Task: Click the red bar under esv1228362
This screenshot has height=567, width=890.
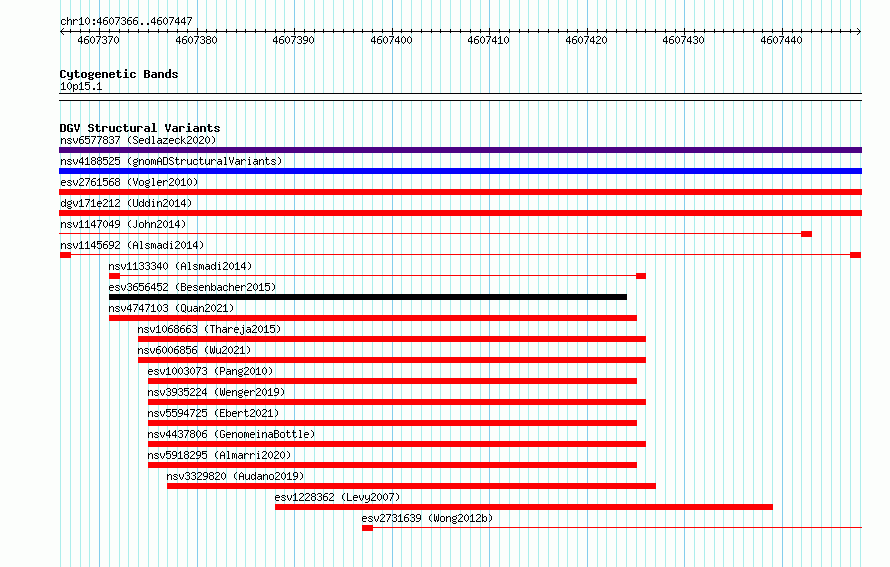Action: [x=524, y=507]
